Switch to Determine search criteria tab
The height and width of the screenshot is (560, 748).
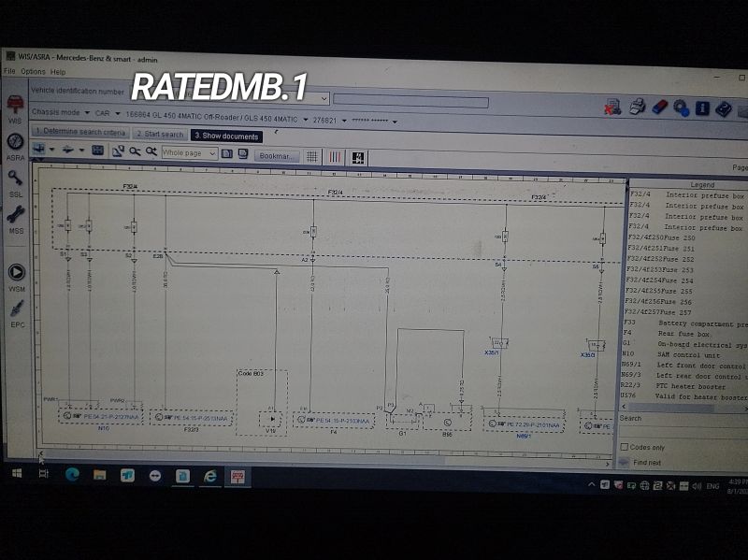(x=80, y=131)
